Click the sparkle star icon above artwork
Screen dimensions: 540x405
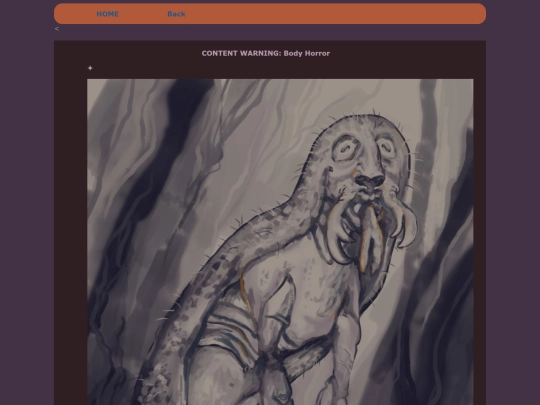pyautogui.click(x=90, y=68)
